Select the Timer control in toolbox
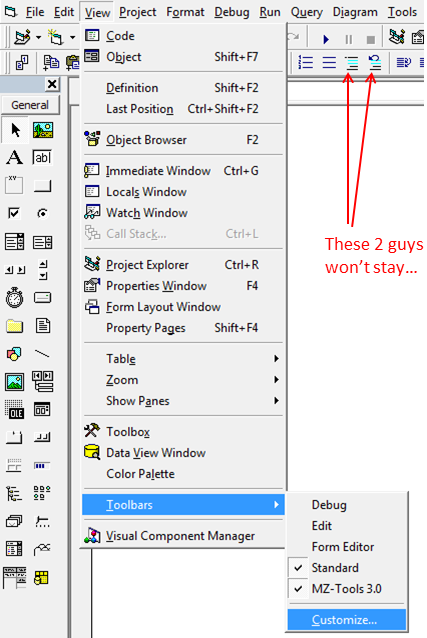This screenshot has height=638, width=427. pyautogui.click(x=14, y=297)
